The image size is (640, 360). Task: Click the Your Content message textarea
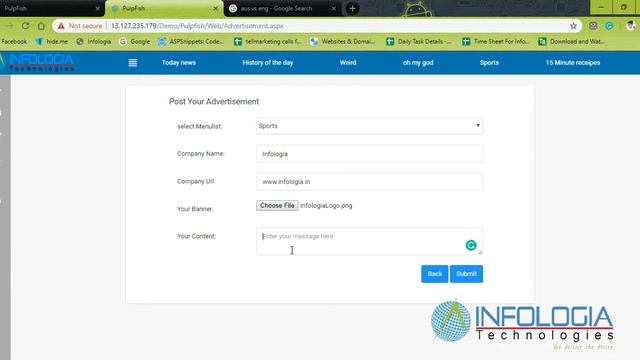pyautogui.click(x=369, y=241)
